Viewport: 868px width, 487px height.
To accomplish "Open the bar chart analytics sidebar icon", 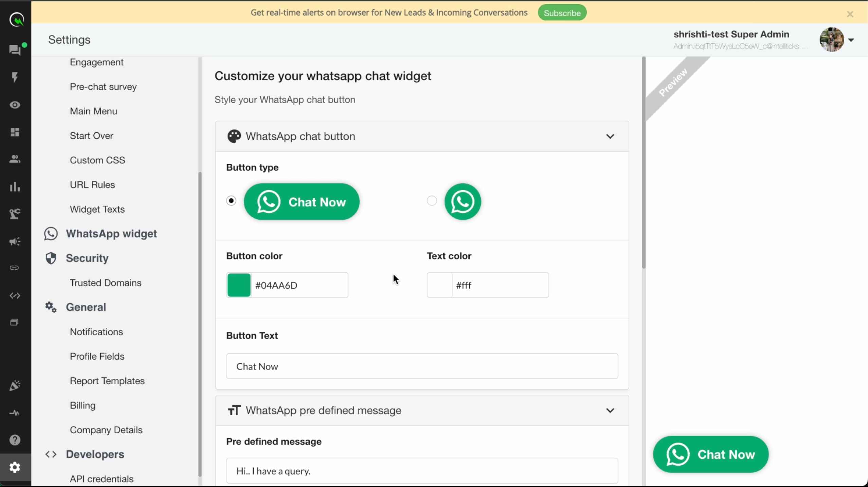I will click(15, 187).
